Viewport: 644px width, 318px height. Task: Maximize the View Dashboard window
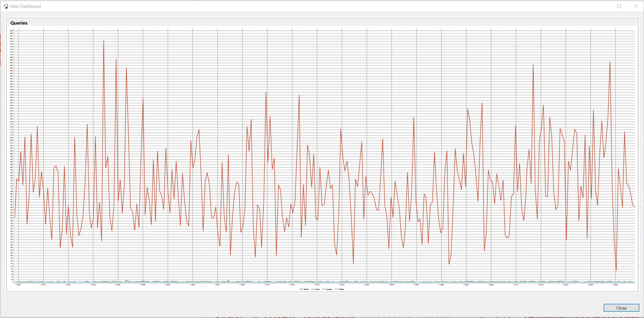[619, 6]
